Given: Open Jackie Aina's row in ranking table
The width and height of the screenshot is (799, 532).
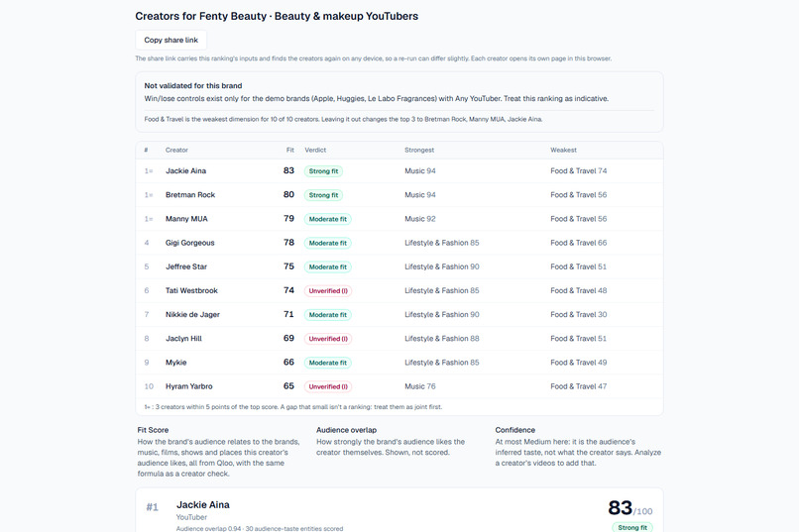Looking at the screenshot, I should 399,171.
